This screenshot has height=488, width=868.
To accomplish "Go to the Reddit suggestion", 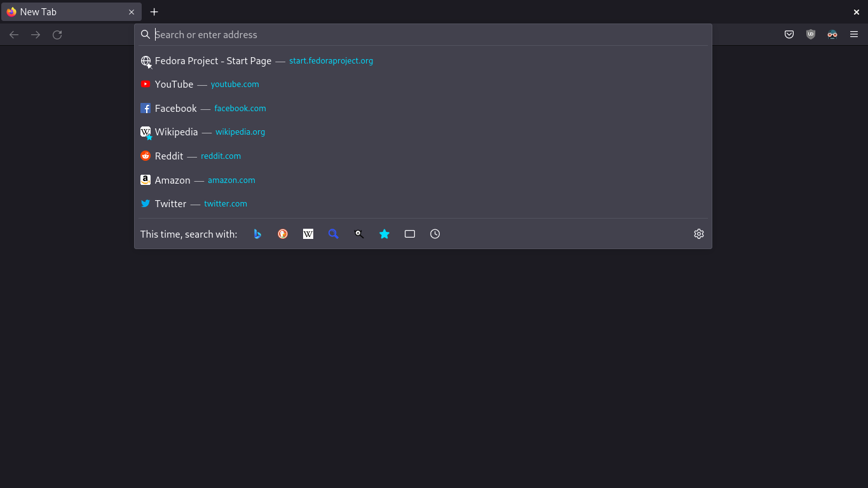I will tap(423, 156).
